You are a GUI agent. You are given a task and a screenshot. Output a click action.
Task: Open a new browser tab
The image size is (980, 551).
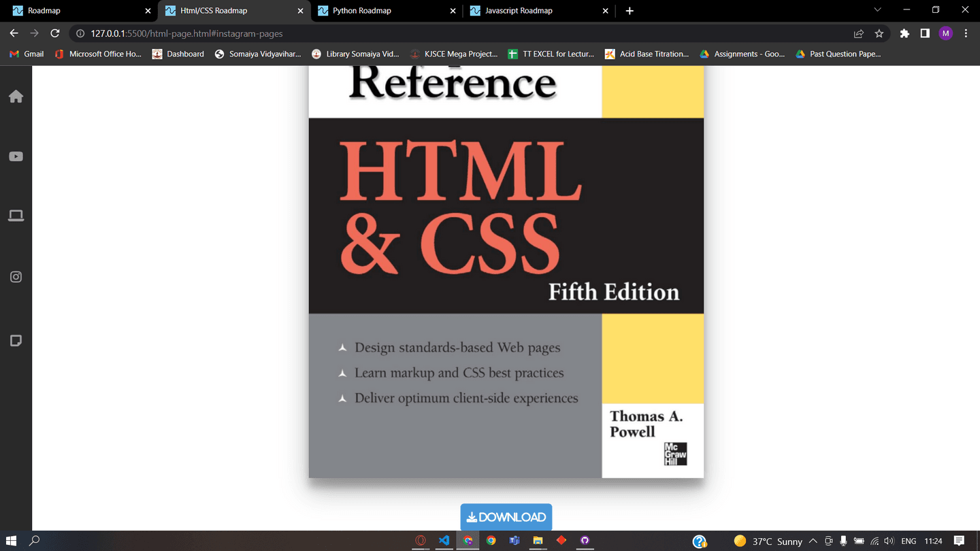tap(630, 11)
